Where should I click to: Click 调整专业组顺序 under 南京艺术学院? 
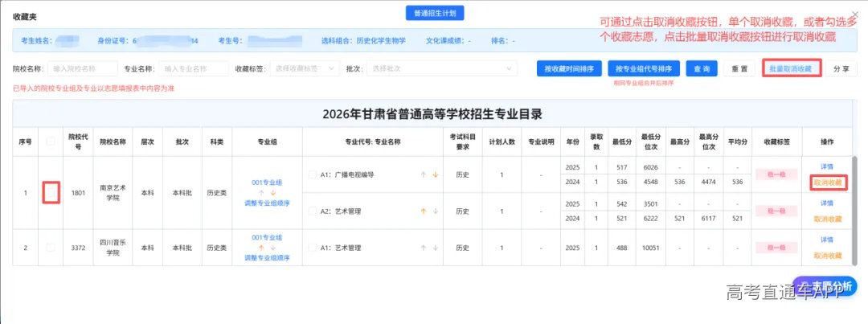pos(267,203)
